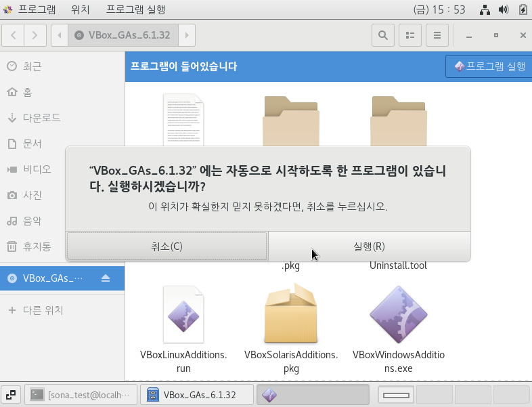The height and width of the screenshot is (407, 532).
Task: Open 사진 in the sidebar
Action: (33, 195)
